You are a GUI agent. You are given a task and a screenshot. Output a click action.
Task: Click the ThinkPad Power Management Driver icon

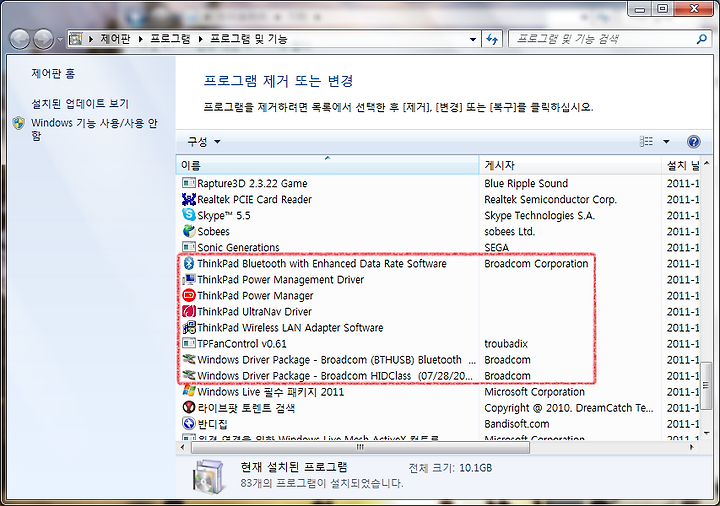[189, 279]
